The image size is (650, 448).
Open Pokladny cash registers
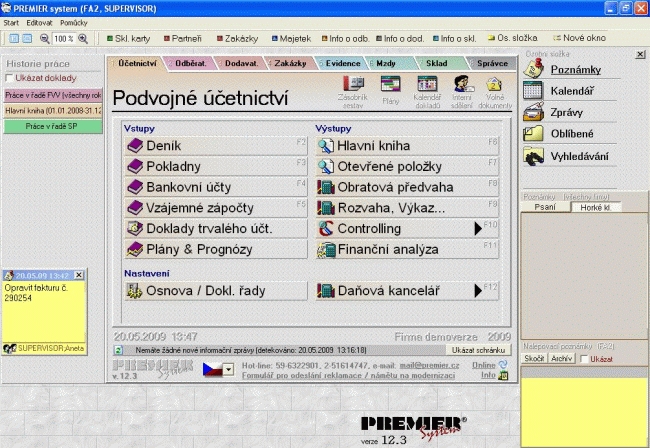click(x=216, y=167)
